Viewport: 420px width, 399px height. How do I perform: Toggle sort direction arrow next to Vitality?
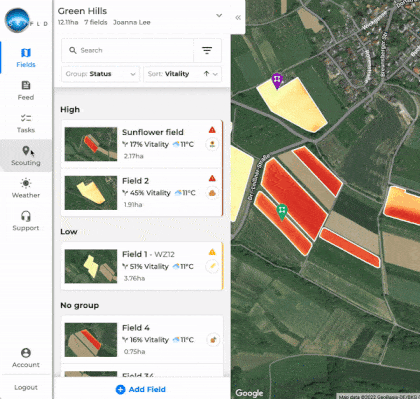[206, 74]
